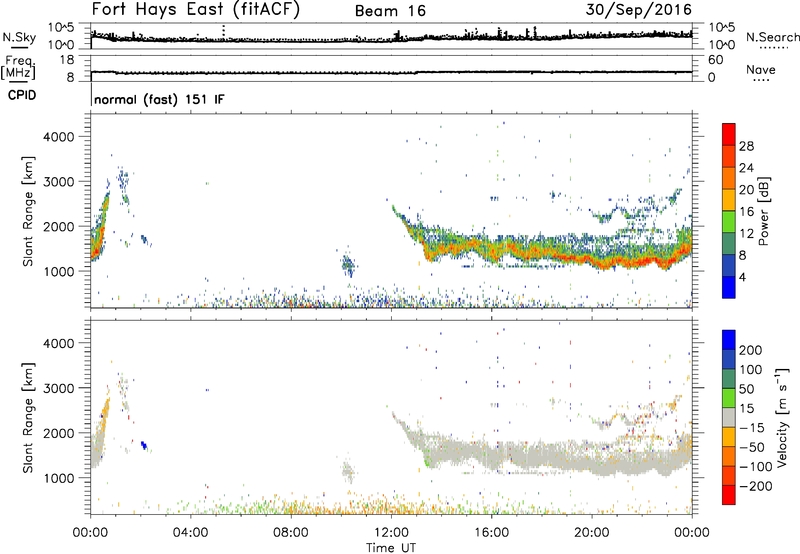
Task: Click the '60' Nave axis tick
Action: coord(715,60)
